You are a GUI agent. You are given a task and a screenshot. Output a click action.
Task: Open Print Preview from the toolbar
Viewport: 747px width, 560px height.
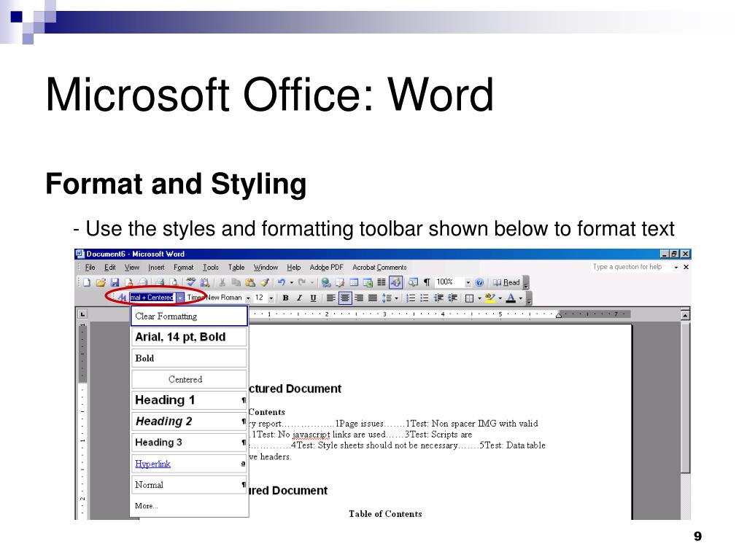point(174,282)
